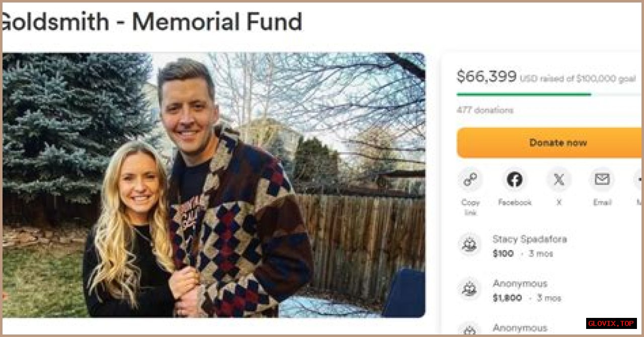Image resolution: width=644 pixels, height=337 pixels.
Task: Share on X icon
Action: coord(558,180)
